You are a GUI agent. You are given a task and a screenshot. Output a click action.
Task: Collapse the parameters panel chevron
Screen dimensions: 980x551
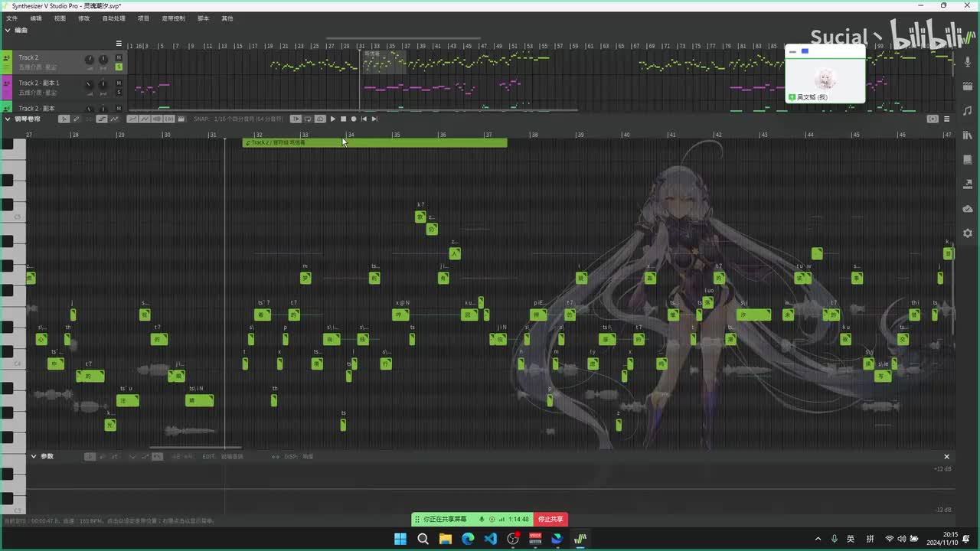click(x=34, y=456)
